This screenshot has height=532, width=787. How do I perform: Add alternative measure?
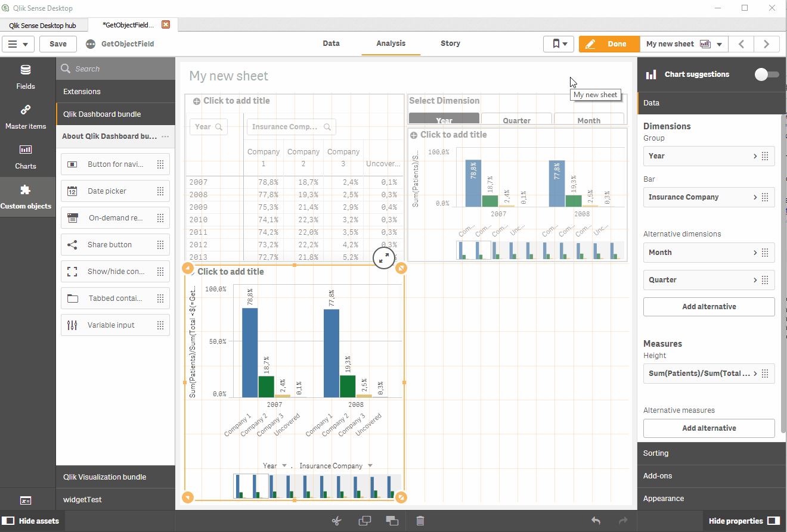tap(709, 428)
